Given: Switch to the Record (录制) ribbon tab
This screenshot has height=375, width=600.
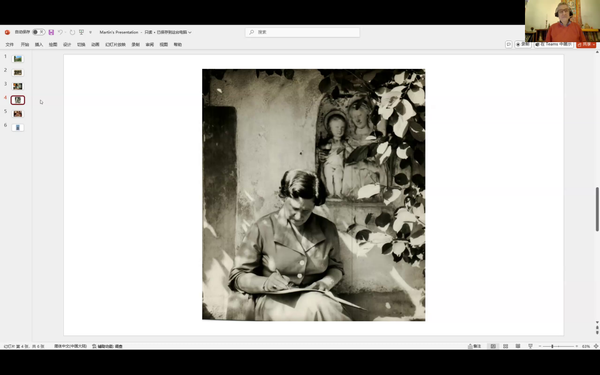Looking at the screenshot, I should [135, 45].
